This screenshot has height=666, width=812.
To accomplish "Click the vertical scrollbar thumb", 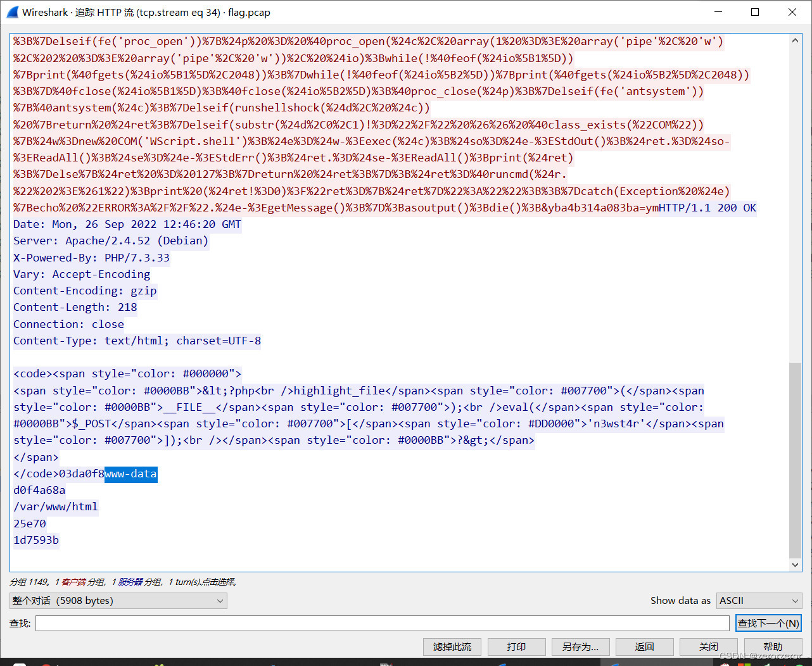I will [x=795, y=460].
